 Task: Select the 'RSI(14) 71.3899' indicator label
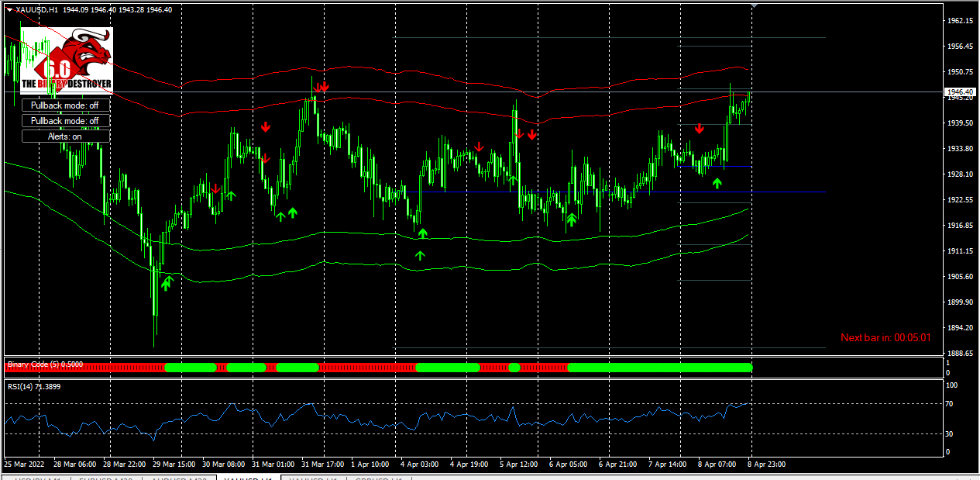click(x=33, y=385)
